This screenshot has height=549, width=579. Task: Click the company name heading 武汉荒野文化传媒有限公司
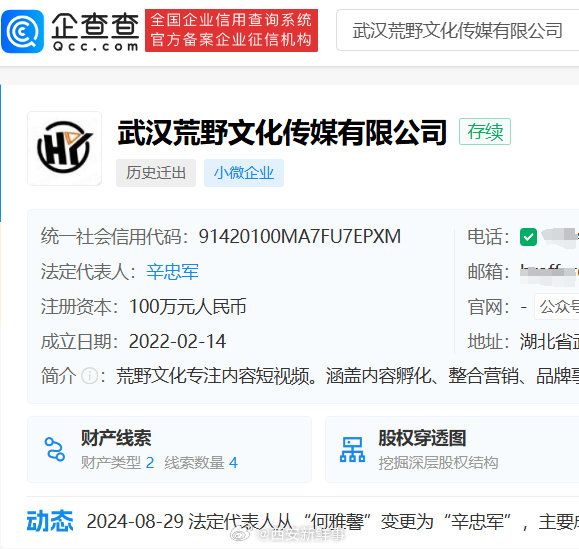point(282,132)
